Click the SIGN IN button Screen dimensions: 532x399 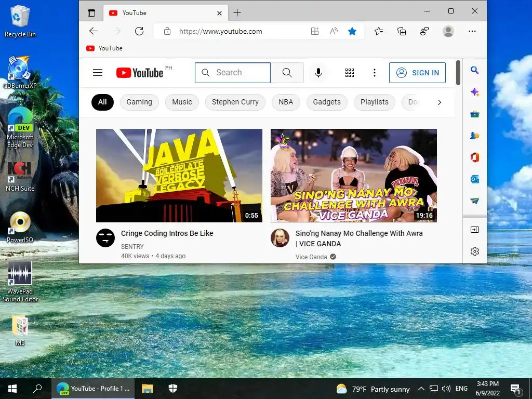pyautogui.click(x=417, y=73)
